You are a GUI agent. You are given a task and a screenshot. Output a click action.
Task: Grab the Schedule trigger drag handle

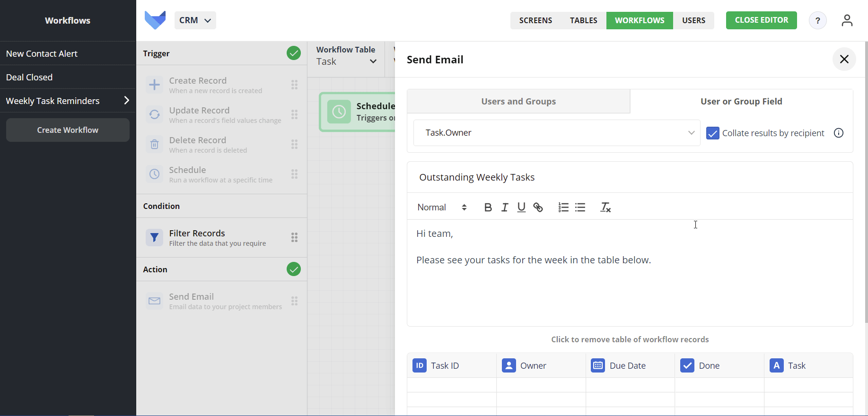[294, 174]
